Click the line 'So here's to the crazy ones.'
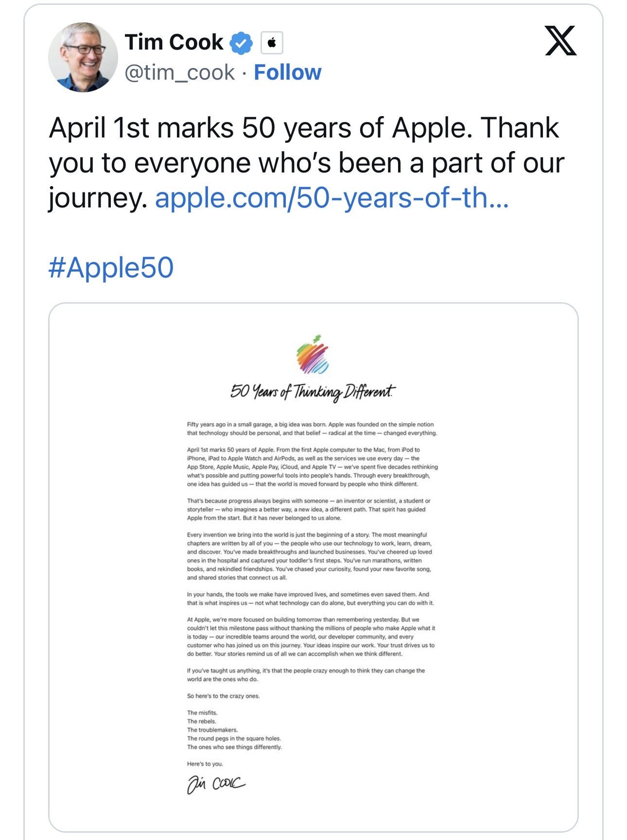This screenshot has height=840, width=627. pyautogui.click(x=224, y=696)
